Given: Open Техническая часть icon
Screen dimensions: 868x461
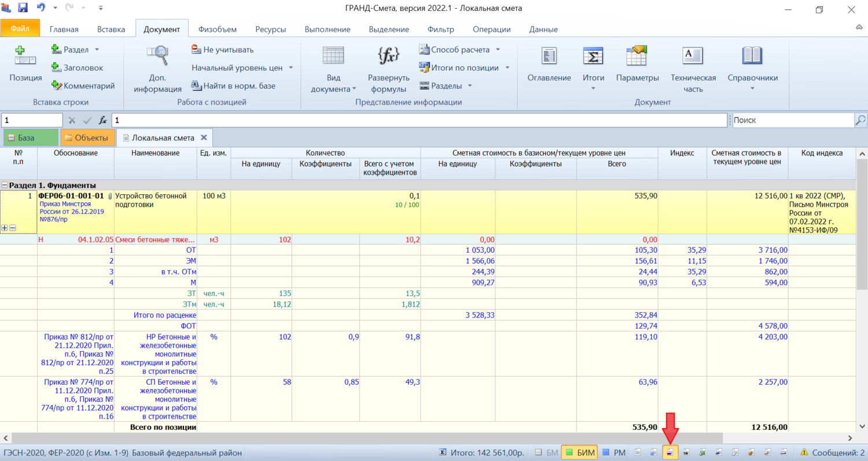Looking at the screenshot, I should coord(693,56).
